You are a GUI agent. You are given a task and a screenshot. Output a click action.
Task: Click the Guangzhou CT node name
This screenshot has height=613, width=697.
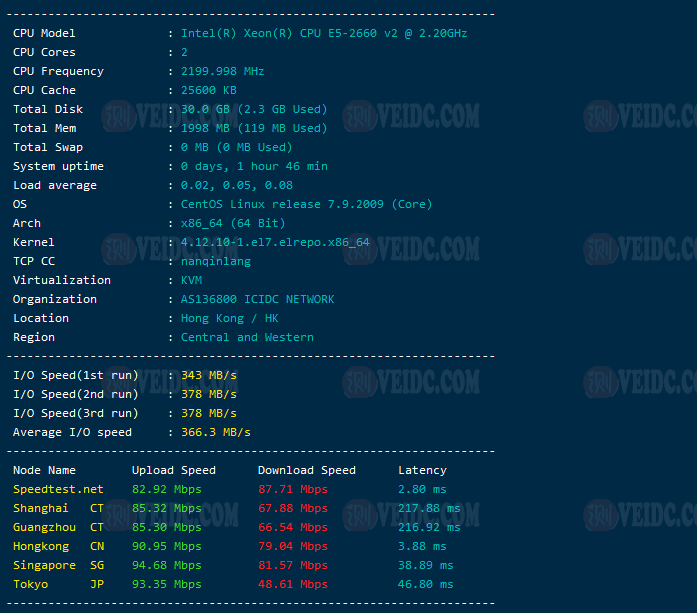point(58,528)
